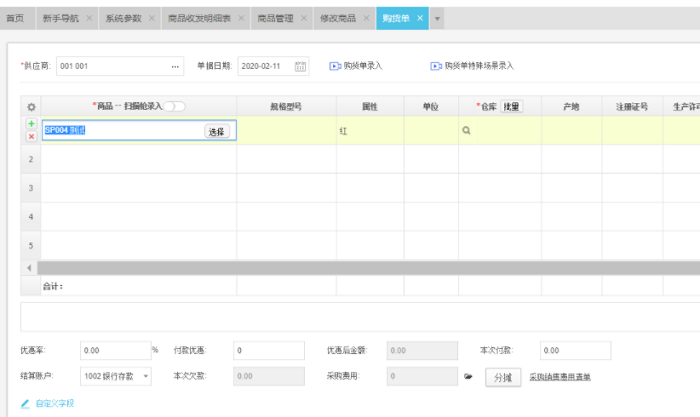This screenshot has height=417, width=700.
Task: Click the 选择 product button
Action: pos(217,132)
